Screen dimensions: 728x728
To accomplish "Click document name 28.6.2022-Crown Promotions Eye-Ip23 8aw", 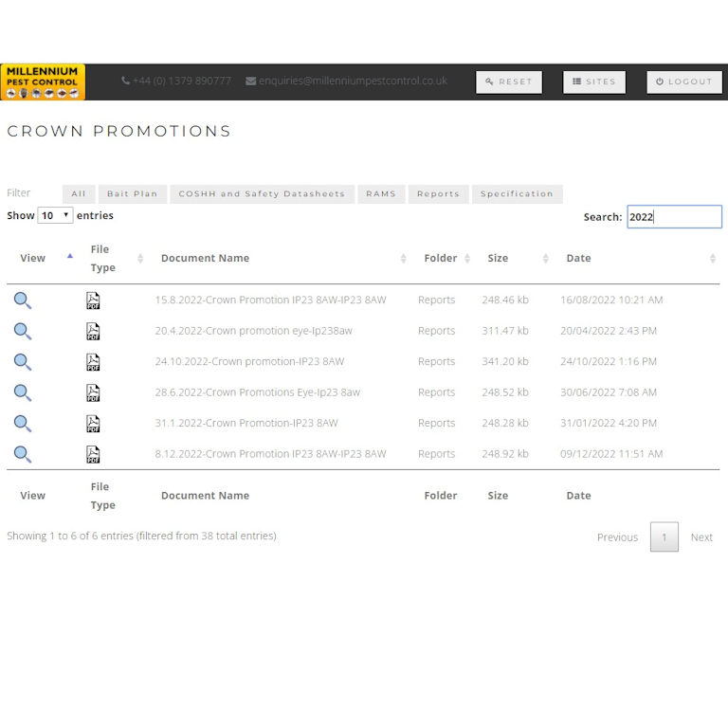I will pos(258,392).
